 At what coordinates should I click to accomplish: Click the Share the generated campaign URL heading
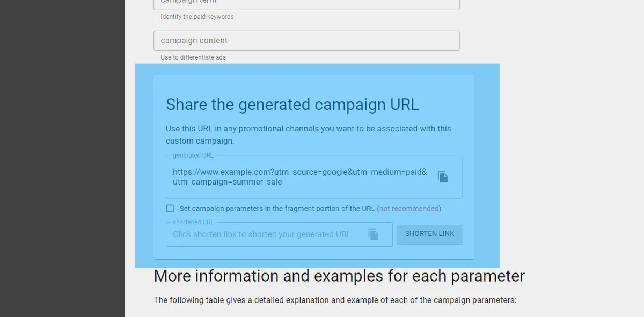tap(292, 104)
